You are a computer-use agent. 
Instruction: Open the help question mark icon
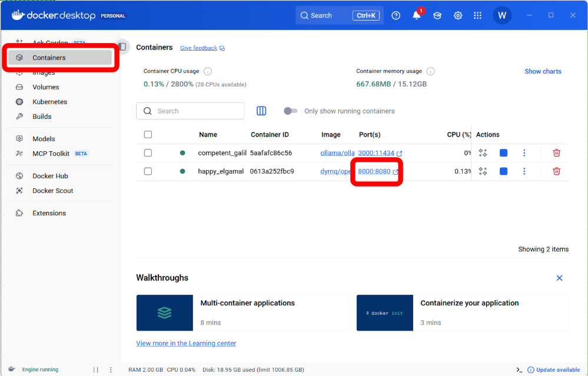tap(396, 16)
